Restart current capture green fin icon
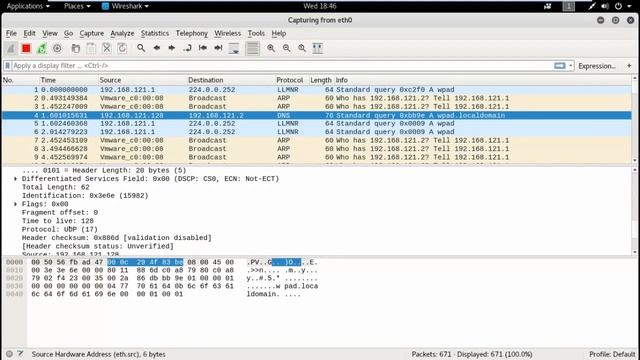640x360 pixels. [42, 48]
